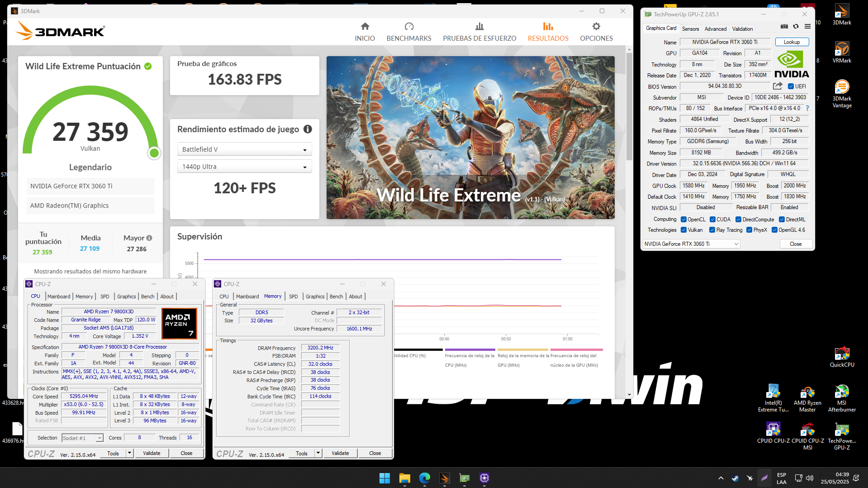The height and width of the screenshot is (488, 868).
Task: Open CPUID CPU-Z MSI desktop shortcut
Action: (807, 436)
